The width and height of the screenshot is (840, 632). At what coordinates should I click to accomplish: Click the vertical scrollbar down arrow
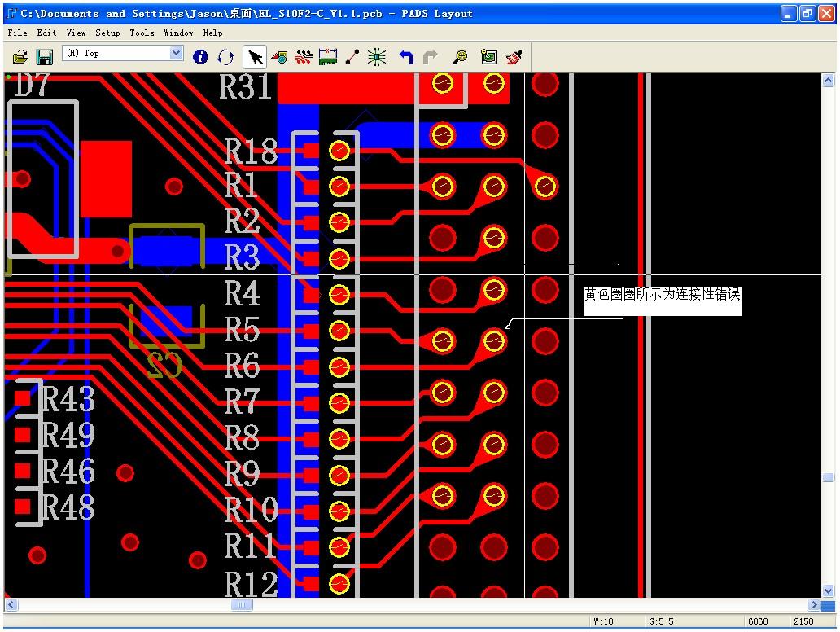click(828, 590)
